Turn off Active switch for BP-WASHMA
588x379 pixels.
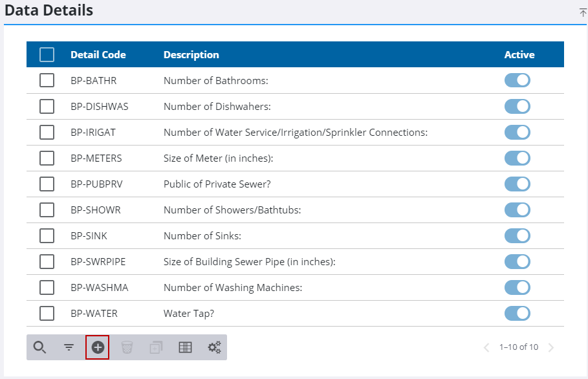click(517, 288)
